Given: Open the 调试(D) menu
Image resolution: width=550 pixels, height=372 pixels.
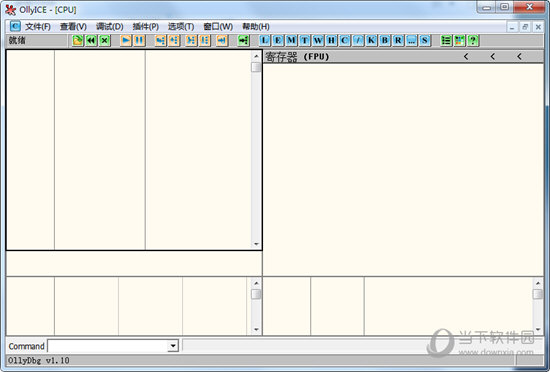Looking at the screenshot, I should coord(110,27).
